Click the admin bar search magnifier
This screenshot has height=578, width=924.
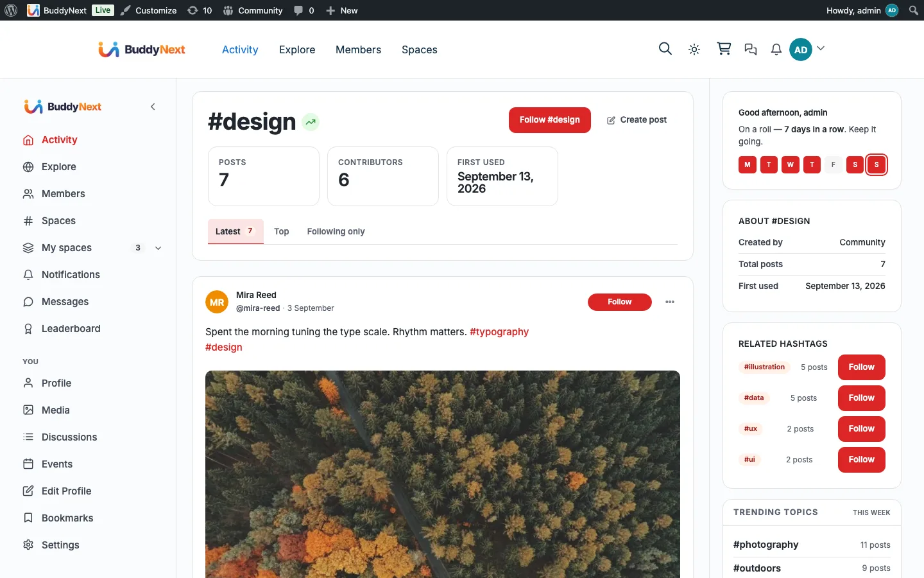point(914,10)
